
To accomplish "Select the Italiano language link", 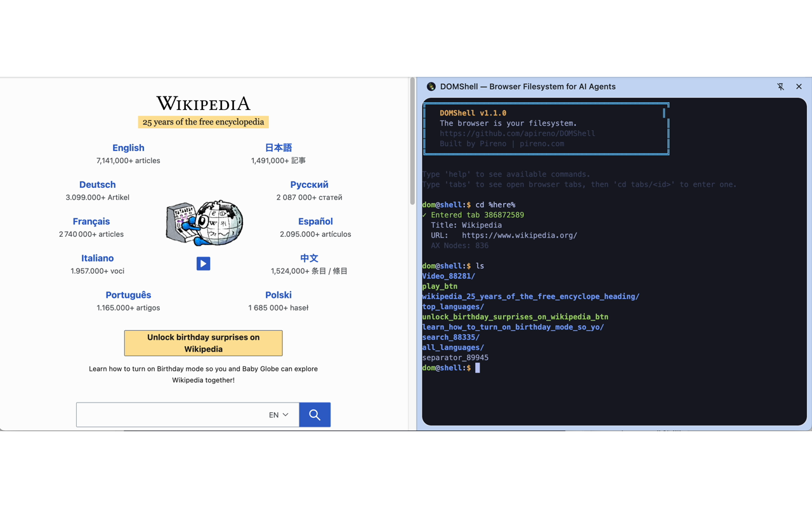I will (97, 258).
